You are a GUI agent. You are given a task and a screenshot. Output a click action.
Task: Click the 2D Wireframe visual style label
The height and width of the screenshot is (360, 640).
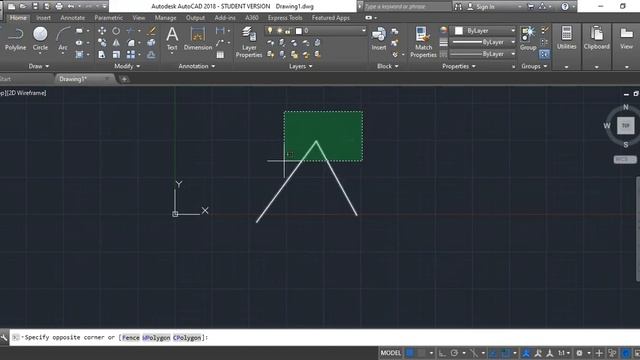[27, 93]
